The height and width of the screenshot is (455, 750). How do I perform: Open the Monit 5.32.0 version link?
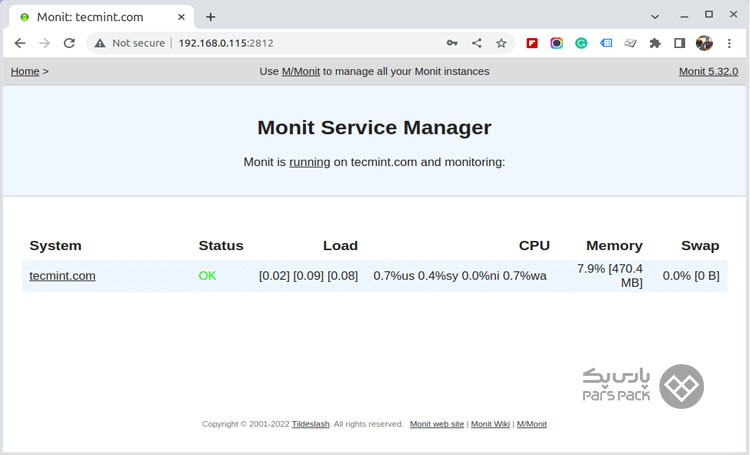click(708, 71)
